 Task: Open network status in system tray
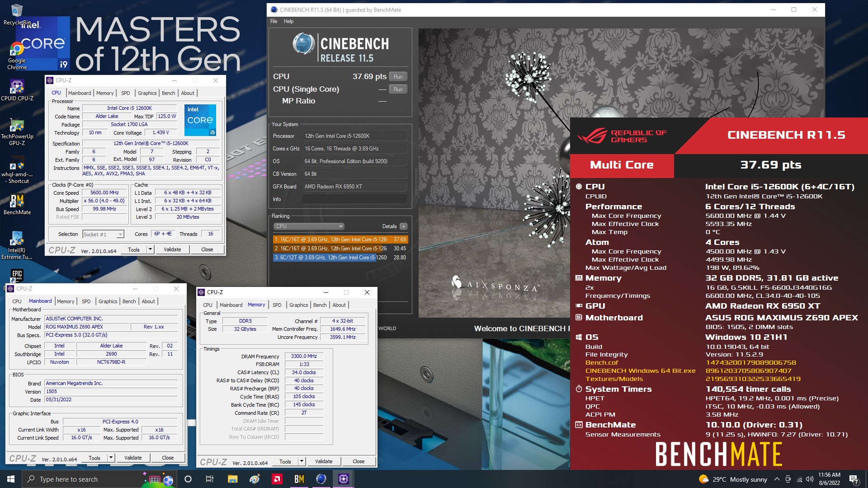tap(799, 479)
